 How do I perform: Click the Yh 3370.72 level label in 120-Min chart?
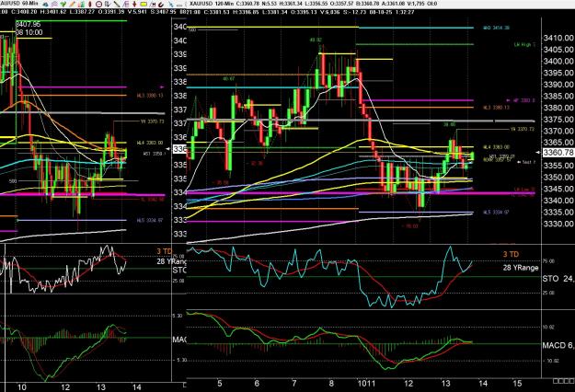(523, 129)
